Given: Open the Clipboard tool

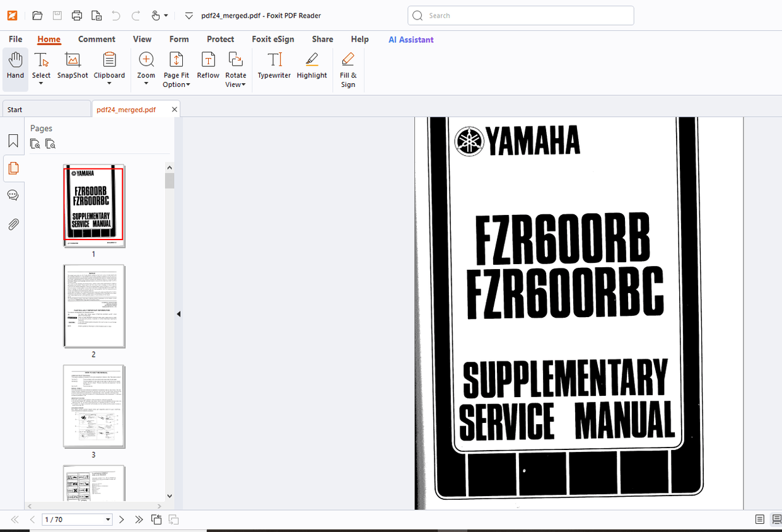Looking at the screenshot, I should click(109, 66).
